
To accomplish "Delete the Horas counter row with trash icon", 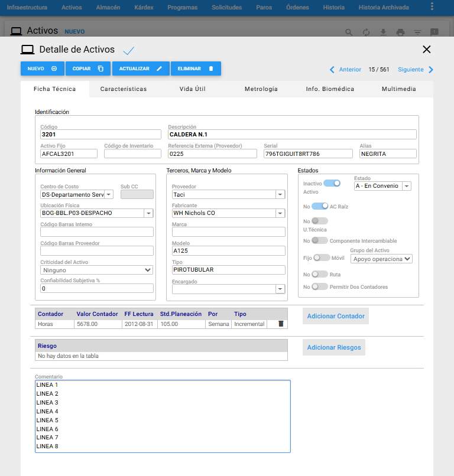I will coord(281,324).
